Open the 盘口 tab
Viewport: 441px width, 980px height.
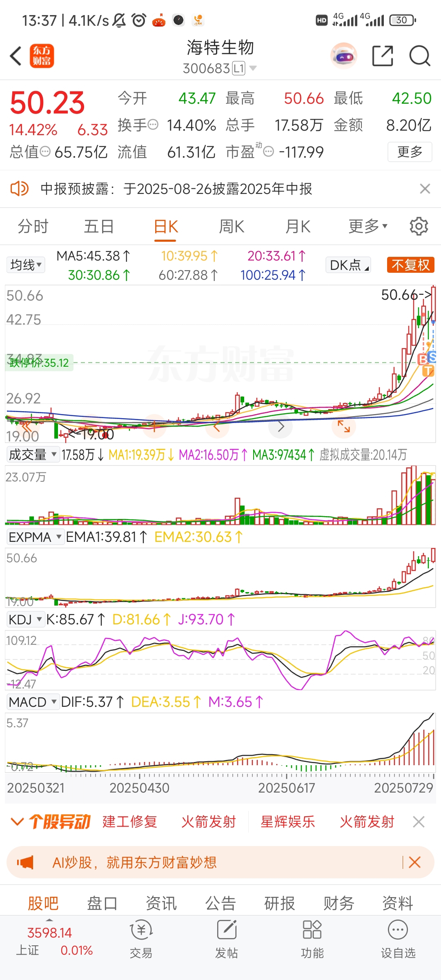click(x=102, y=903)
